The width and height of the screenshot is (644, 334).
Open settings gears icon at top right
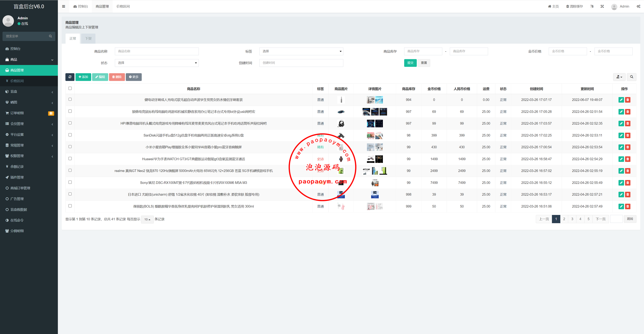click(x=638, y=7)
